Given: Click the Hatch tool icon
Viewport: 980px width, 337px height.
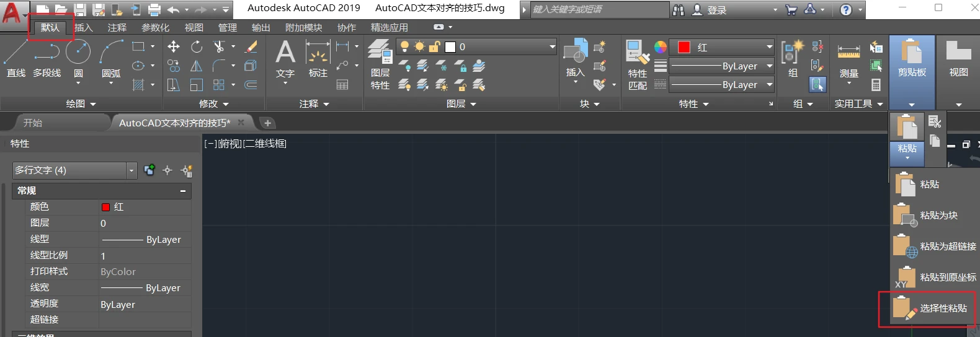Looking at the screenshot, I should click(138, 85).
